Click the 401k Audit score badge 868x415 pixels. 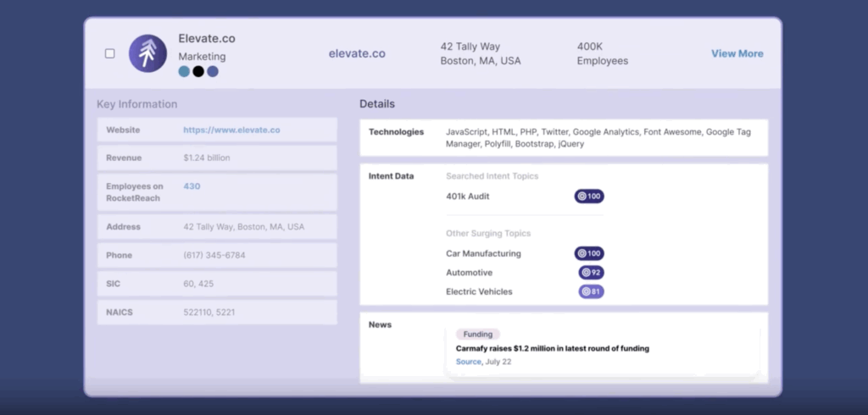coord(589,196)
